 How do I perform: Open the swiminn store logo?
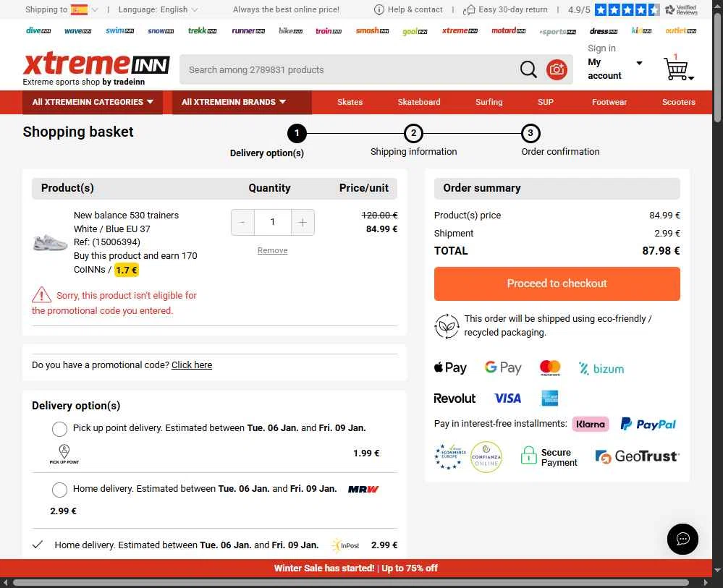[x=119, y=30]
